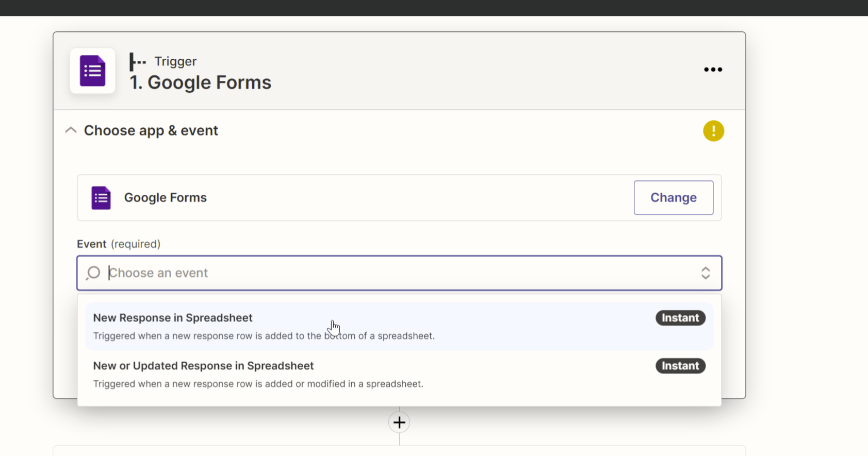The image size is (868, 456).
Task: Click the Choose app & event heading
Action: click(151, 130)
